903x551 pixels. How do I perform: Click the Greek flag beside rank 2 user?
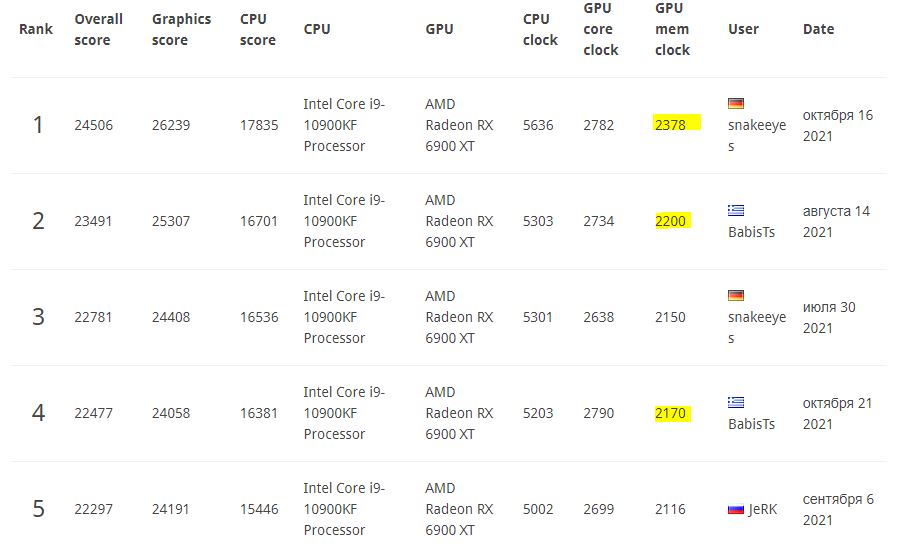(x=736, y=210)
